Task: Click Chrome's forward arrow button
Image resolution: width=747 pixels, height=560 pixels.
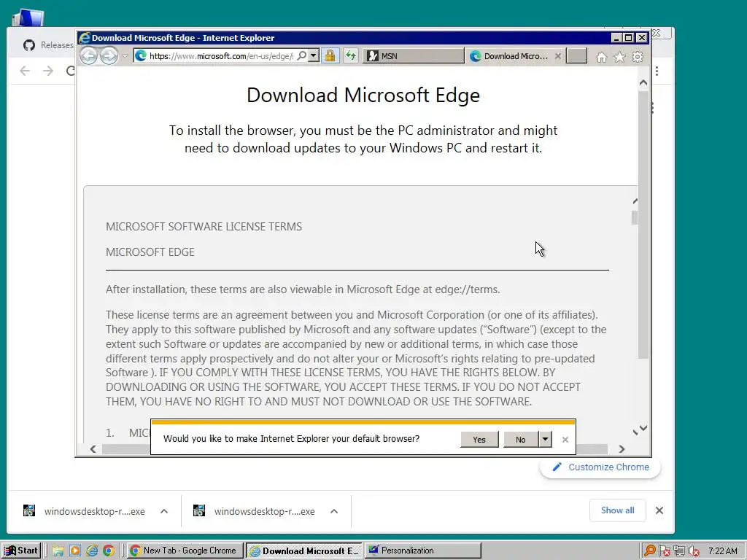Action: click(48, 71)
